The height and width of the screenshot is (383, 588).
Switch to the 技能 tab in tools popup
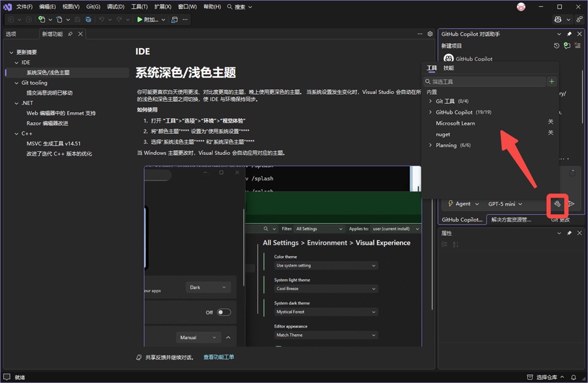pyautogui.click(x=449, y=68)
